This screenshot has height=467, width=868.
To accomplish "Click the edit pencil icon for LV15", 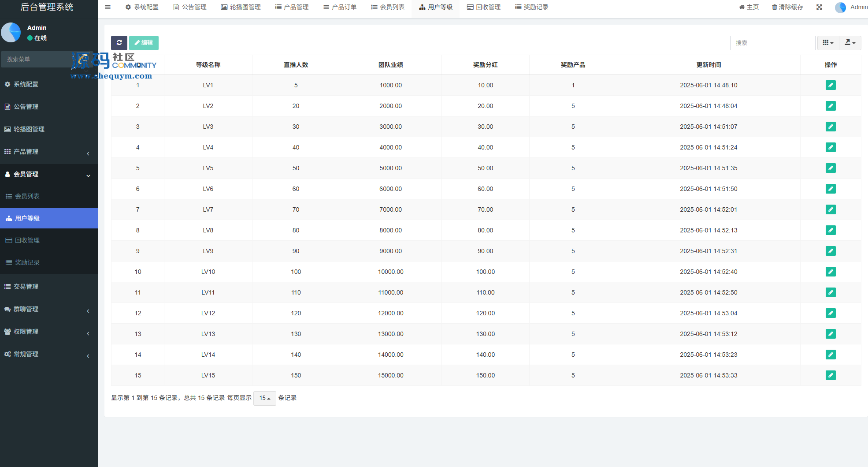I will [x=831, y=375].
